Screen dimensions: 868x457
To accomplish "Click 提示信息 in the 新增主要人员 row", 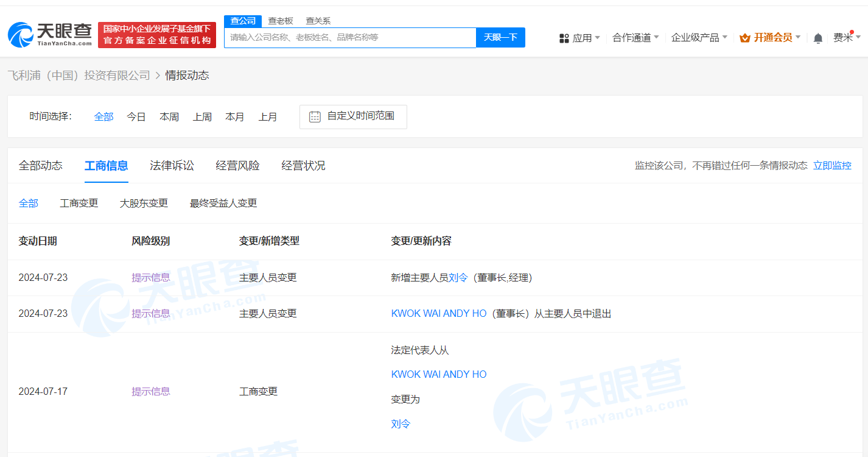I will [x=151, y=277].
